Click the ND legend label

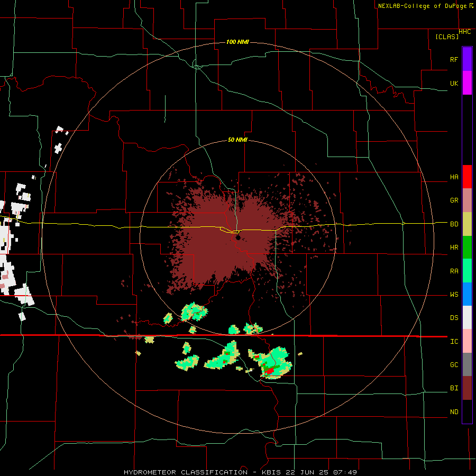pyautogui.click(x=454, y=412)
